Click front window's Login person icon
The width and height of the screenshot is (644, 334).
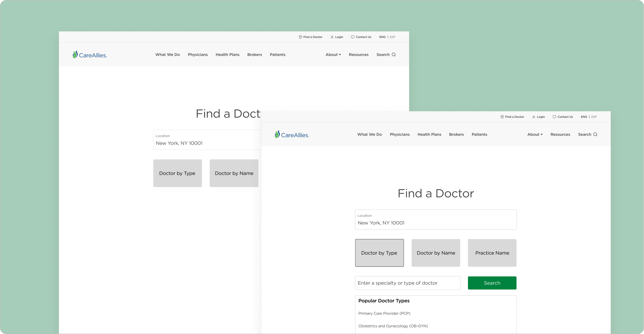click(x=534, y=117)
